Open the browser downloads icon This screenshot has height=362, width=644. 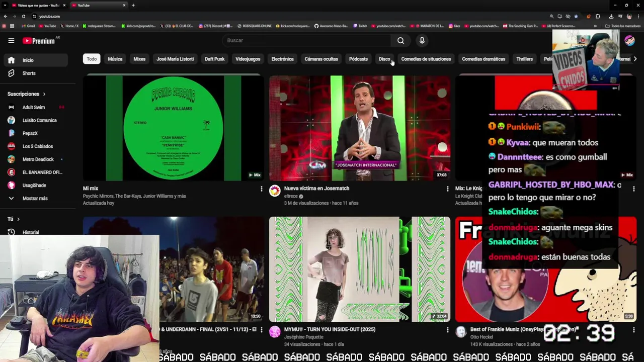coord(611,16)
